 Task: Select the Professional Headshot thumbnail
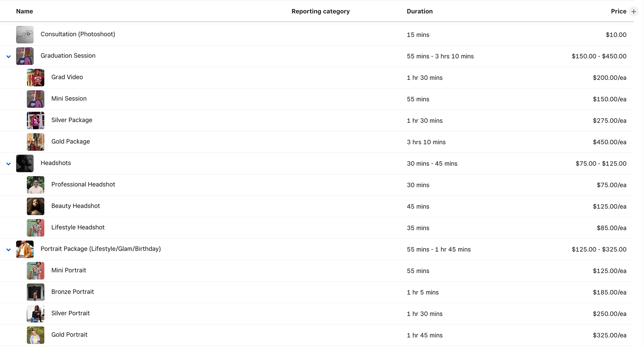click(x=36, y=185)
